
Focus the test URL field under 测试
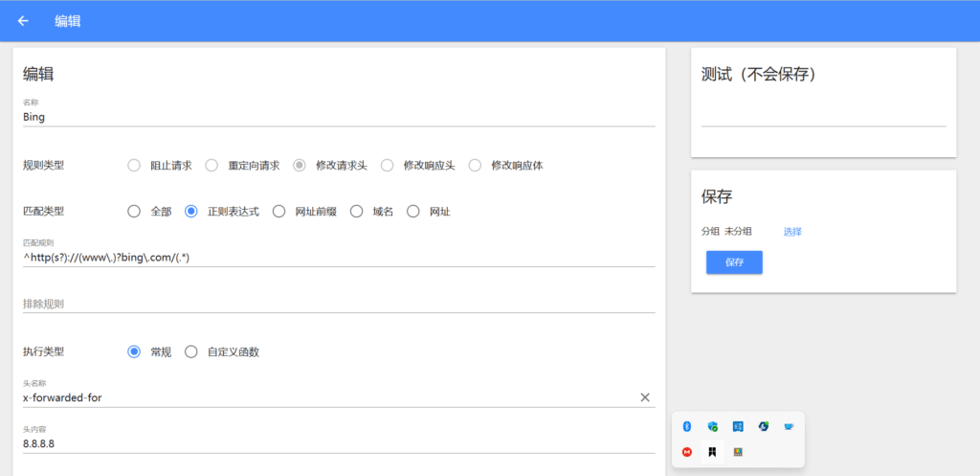[823, 115]
